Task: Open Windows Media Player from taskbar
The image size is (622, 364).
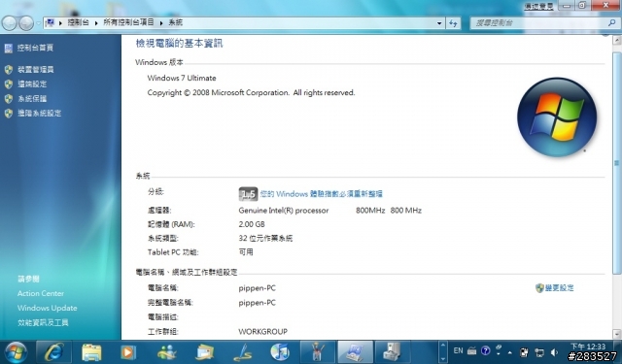Action: point(128,352)
